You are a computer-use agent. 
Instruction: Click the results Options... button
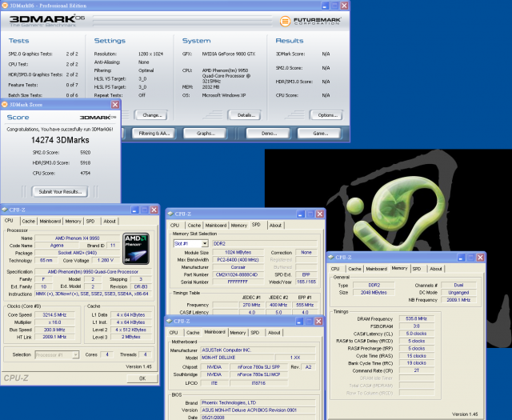click(327, 115)
